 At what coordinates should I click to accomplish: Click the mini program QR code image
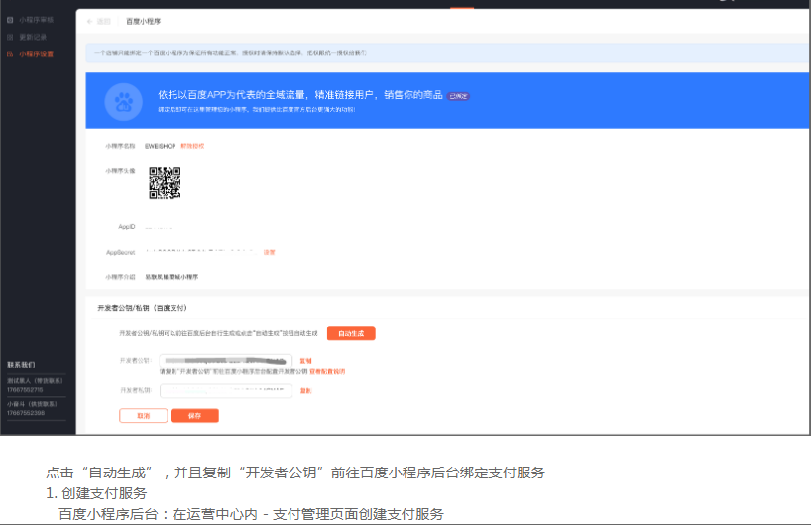(x=165, y=184)
